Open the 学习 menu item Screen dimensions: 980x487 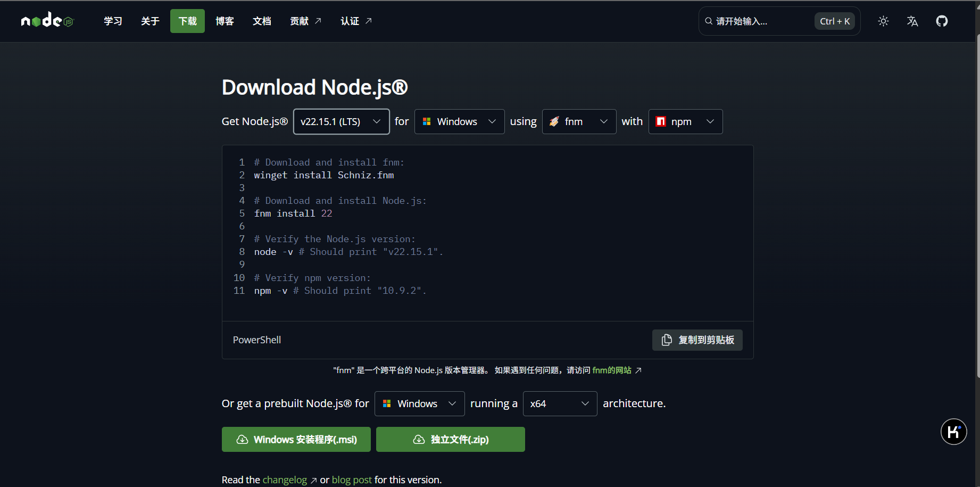pos(113,21)
